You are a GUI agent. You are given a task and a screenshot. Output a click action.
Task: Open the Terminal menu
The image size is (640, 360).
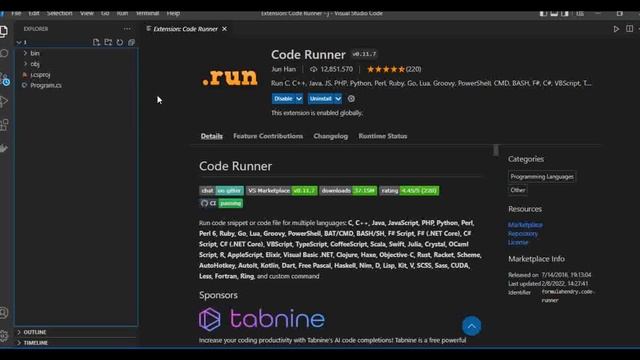coord(147,13)
